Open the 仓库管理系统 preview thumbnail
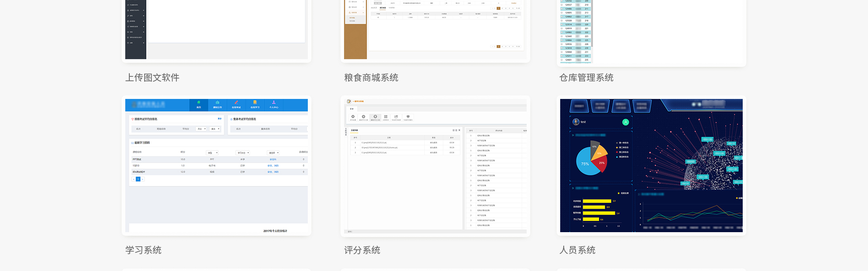The width and height of the screenshot is (868, 271). click(651, 32)
